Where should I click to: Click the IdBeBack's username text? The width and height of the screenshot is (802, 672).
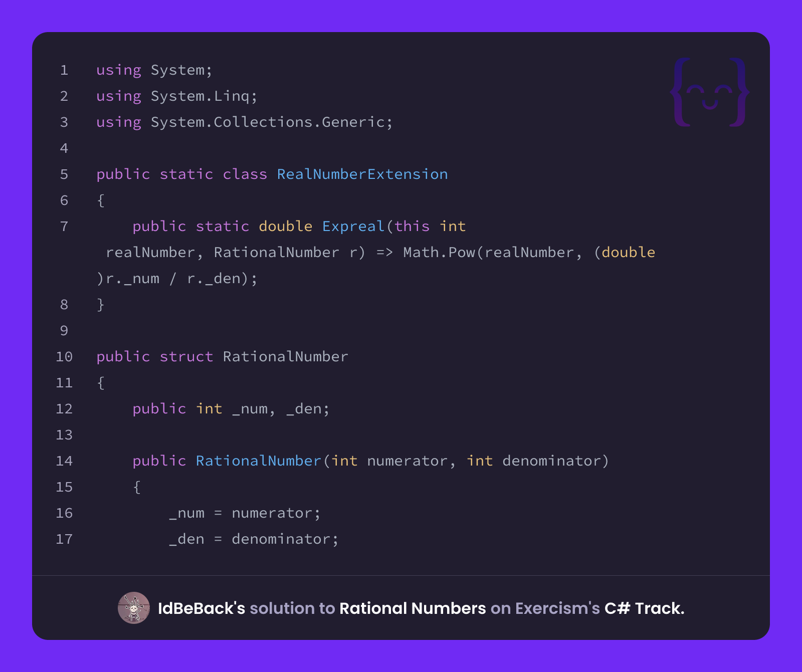[x=202, y=608]
